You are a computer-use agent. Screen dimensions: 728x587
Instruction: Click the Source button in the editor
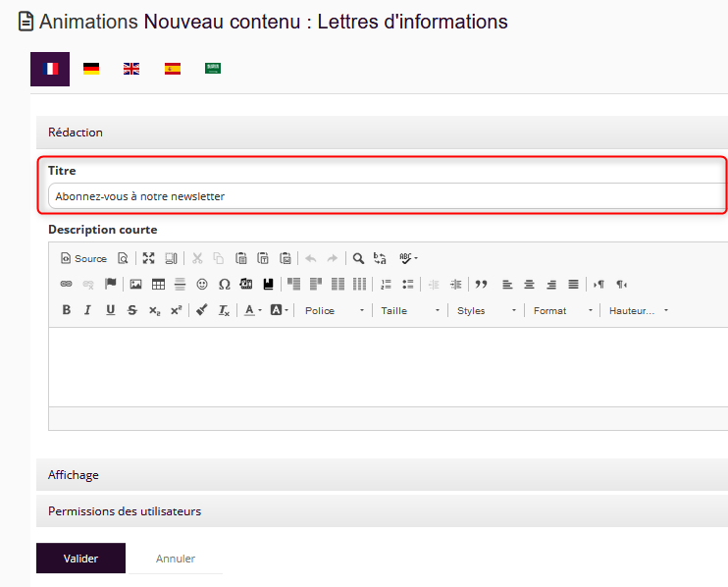pyautogui.click(x=83, y=258)
